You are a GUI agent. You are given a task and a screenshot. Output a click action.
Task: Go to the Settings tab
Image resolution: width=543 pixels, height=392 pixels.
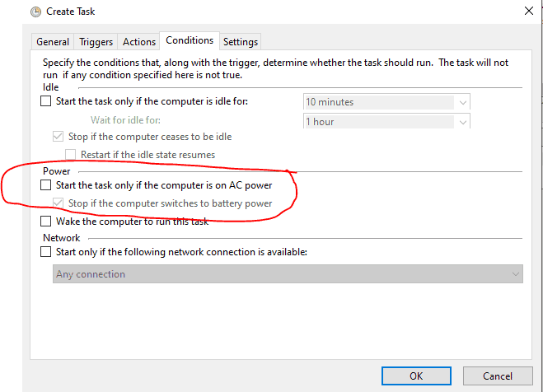point(241,42)
